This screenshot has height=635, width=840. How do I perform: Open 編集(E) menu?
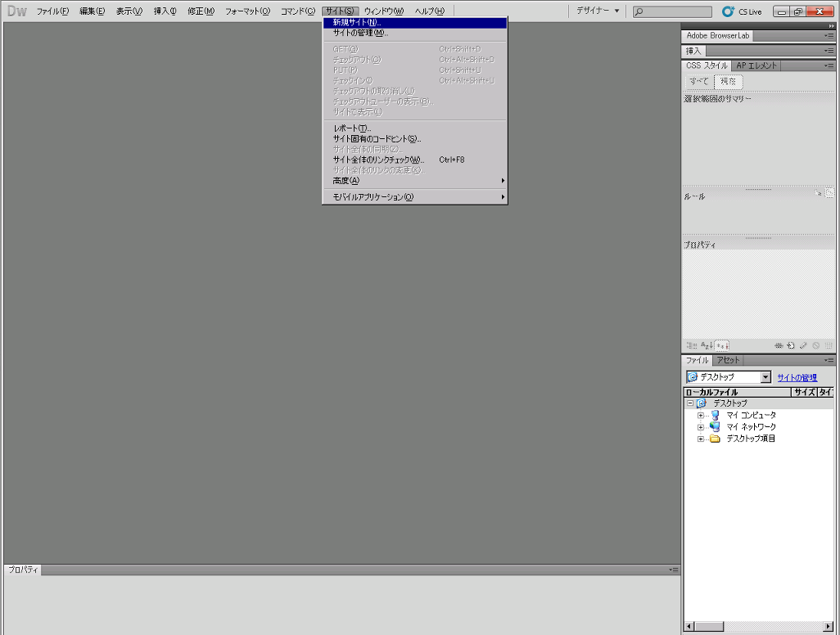(93, 11)
